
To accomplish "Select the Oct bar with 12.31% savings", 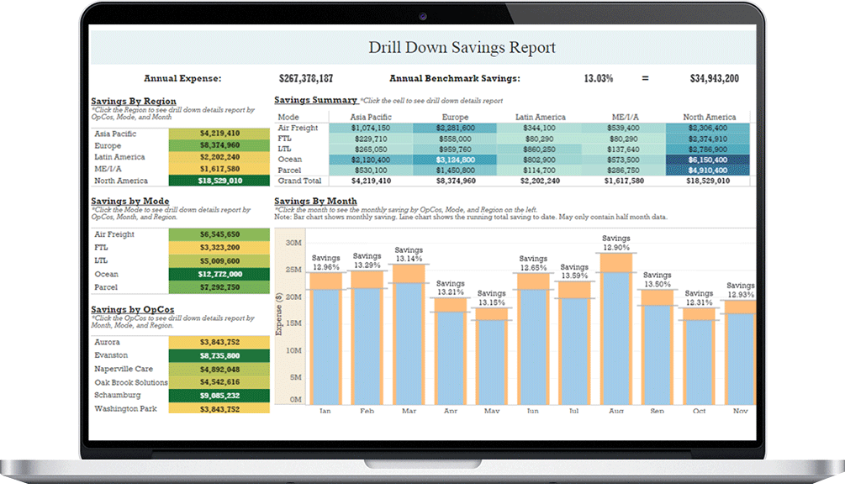I will tap(699, 356).
